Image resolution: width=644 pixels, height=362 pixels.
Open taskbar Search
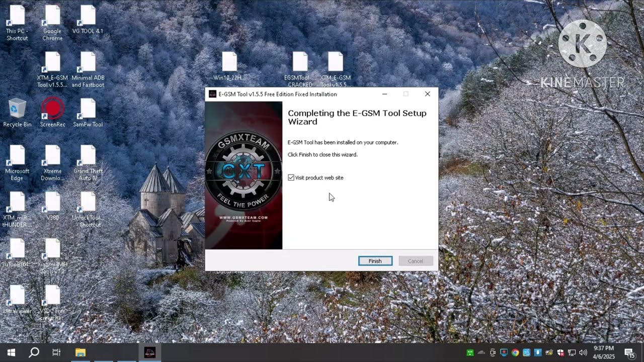click(x=34, y=352)
